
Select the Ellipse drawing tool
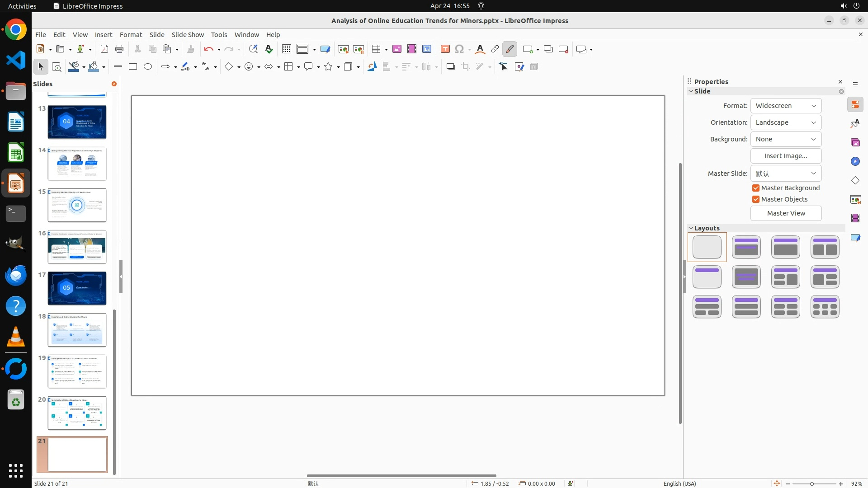148,67
